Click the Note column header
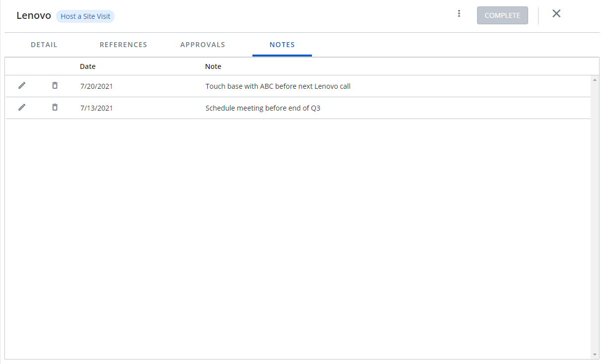The image size is (603, 364). 213,66
